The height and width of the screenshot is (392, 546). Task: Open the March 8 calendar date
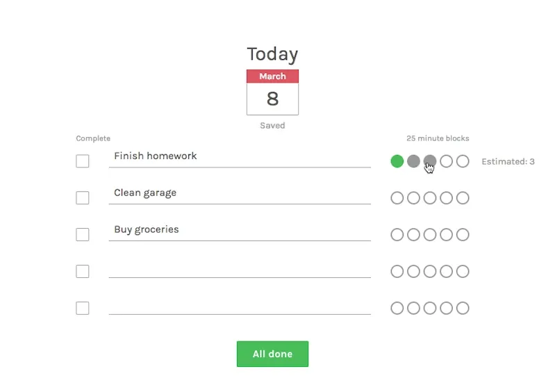click(x=272, y=92)
